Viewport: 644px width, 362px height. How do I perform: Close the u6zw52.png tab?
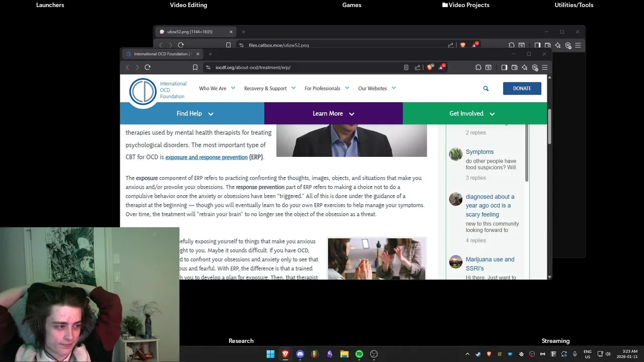(231, 32)
